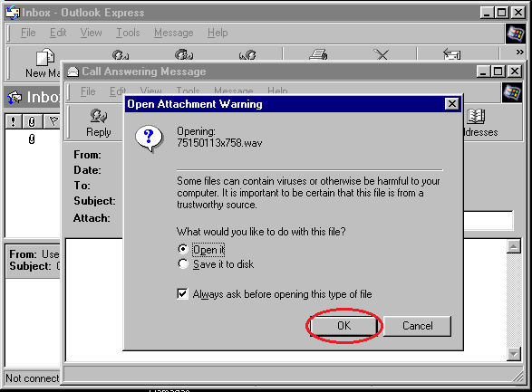Click the Delete X icon in toolbar
This screenshot has height=392, width=532.
point(382,54)
